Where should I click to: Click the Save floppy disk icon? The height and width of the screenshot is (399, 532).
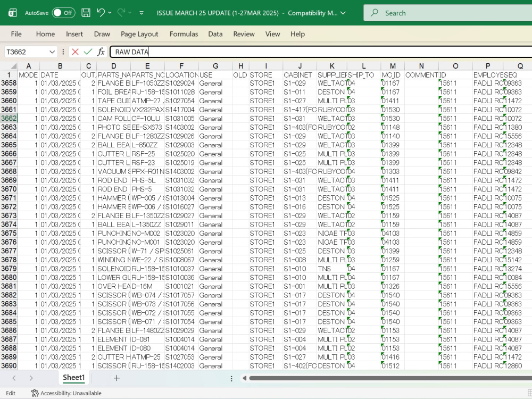coord(86,13)
